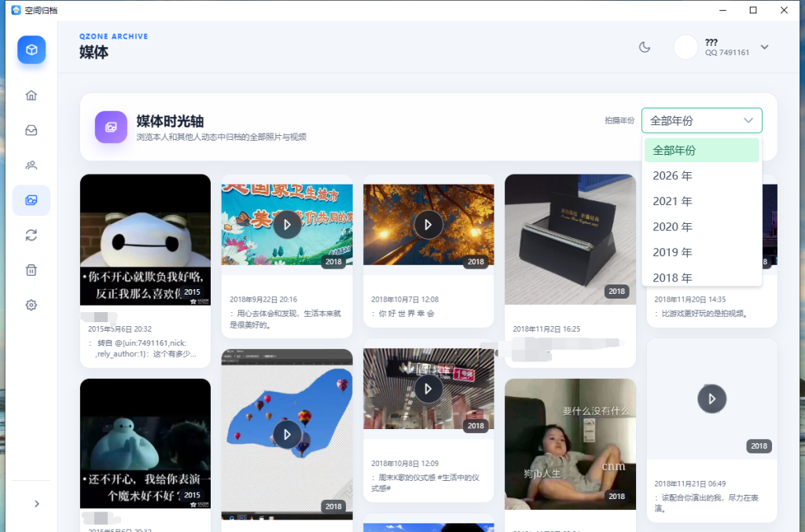Click the 拍摄年份 filter label
805x532 pixels.
click(619, 120)
